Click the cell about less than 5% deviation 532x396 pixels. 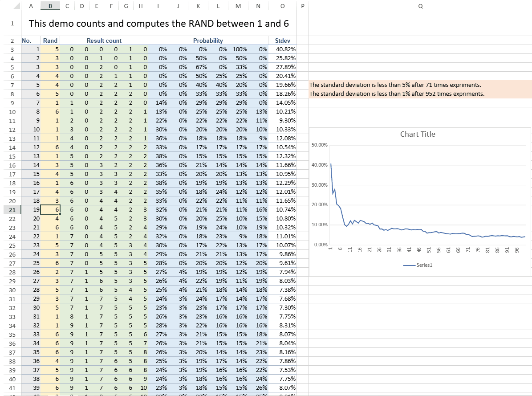click(x=395, y=85)
